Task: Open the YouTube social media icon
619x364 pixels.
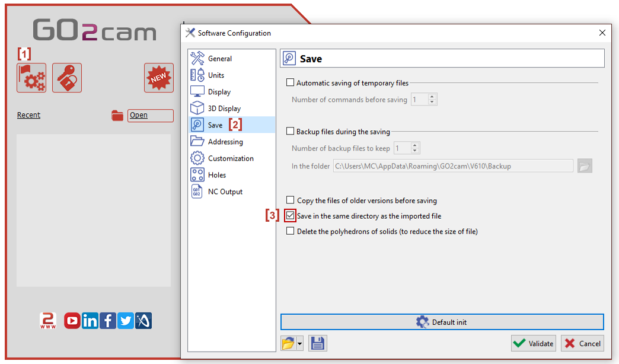Action: tap(72, 321)
